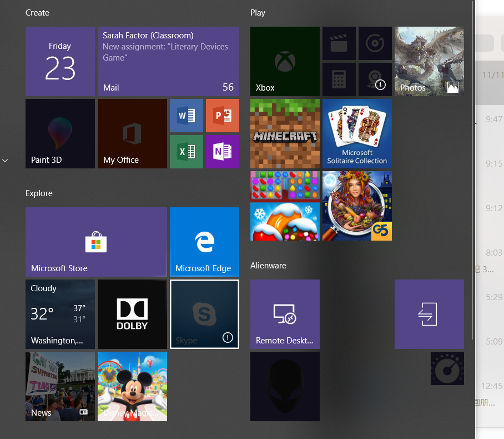
Task: Launch Excel from the small tile
Action: (187, 152)
